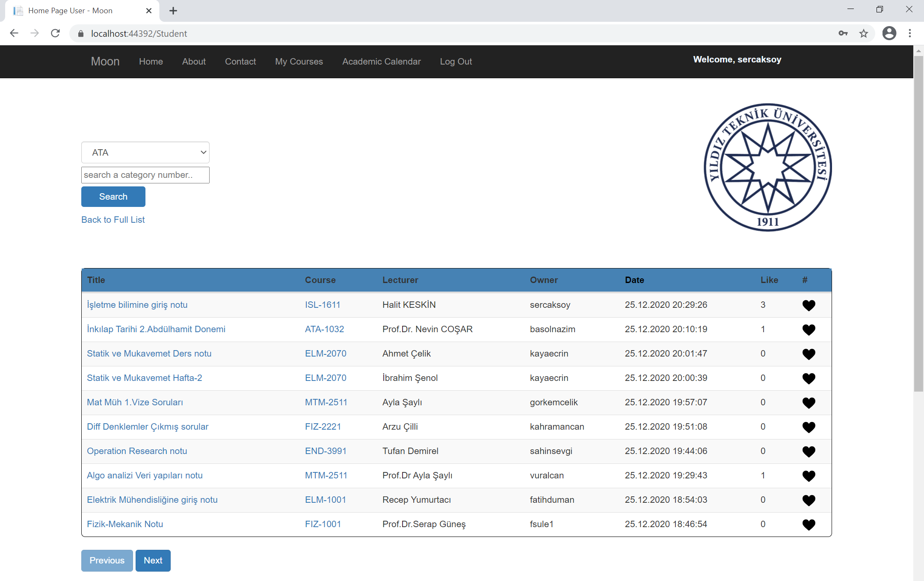Viewport: 924px width, 581px height.
Task: Like the İşletme bilimine giriş notu heart
Action: pyautogui.click(x=808, y=305)
